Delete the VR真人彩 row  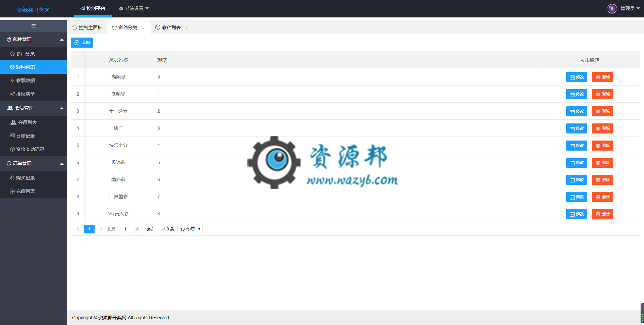tap(602, 214)
